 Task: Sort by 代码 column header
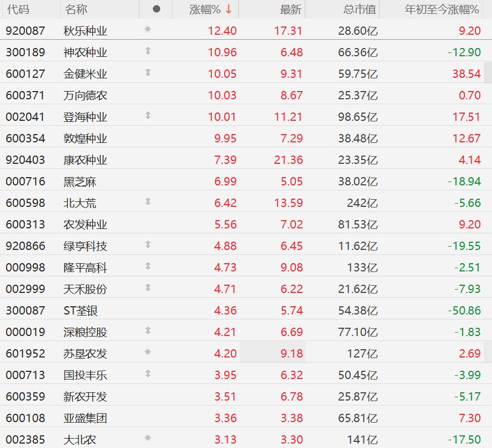click(18, 9)
